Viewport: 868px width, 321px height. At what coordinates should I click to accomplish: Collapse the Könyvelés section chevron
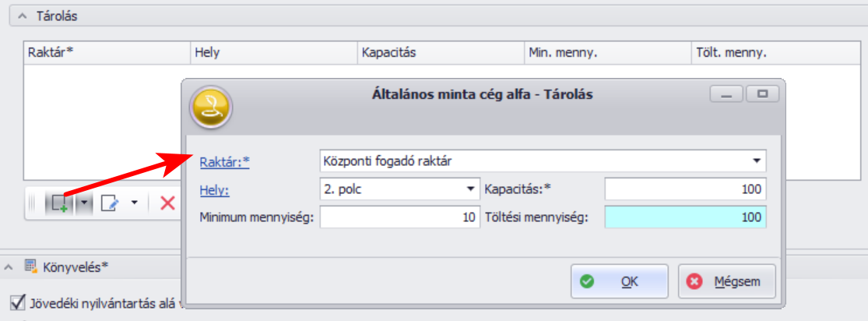(9, 267)
